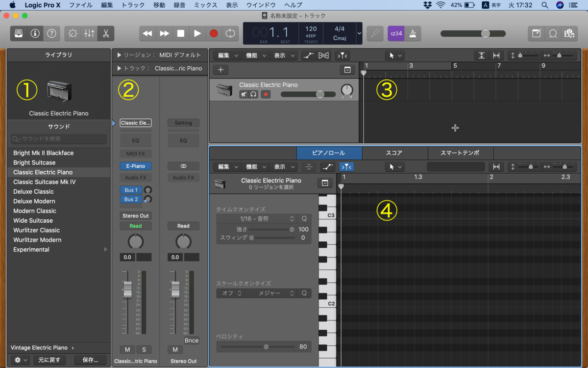Stop playback with the square button
The width and height of the screenshot is (588, 368).
click(181, 33)
